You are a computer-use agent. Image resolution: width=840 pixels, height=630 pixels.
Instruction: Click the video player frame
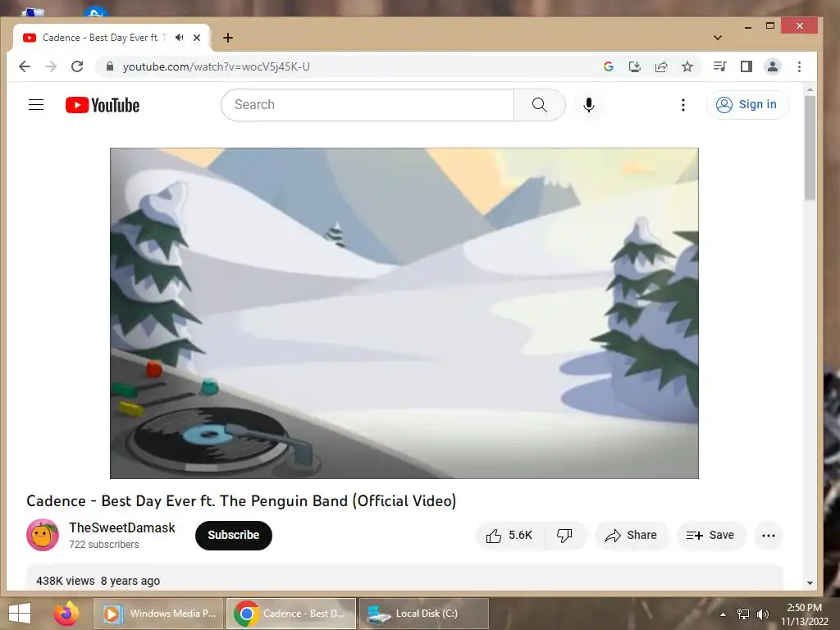pos(404,313)
